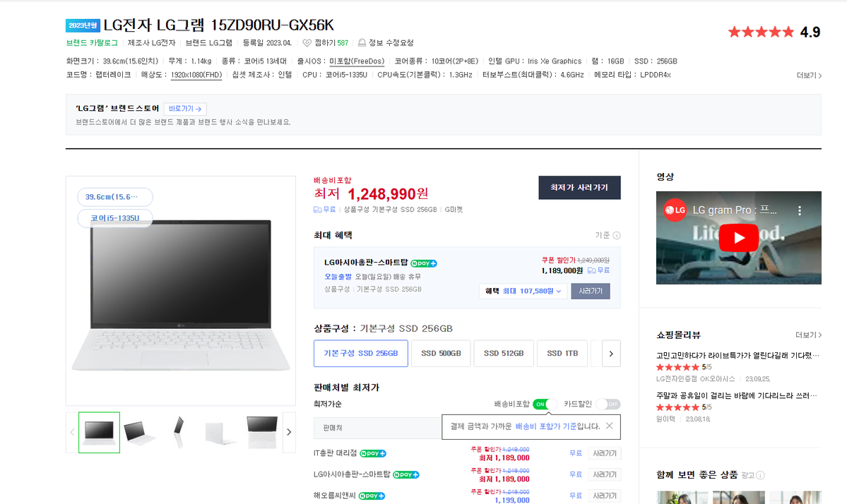Image resolution: width=847 pixels, height=504 pixels.
Task: Close the 배송비 포함가 기준 tooltip
Action: coord(610,426)
